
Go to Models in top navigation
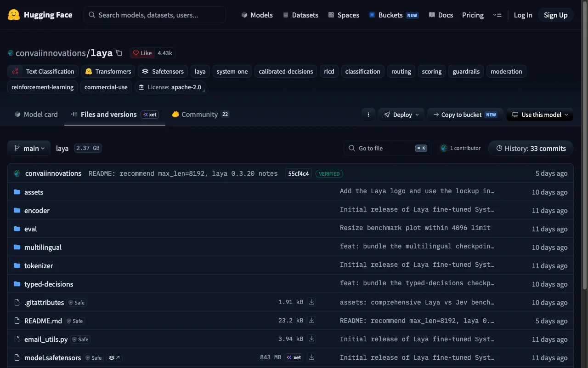(x=257, y=15)
